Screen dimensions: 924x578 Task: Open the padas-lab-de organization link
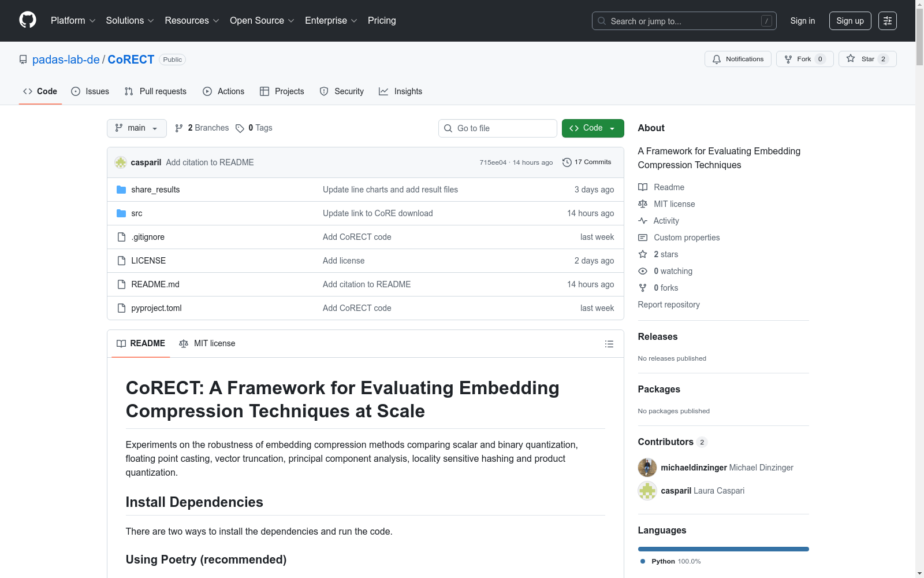(66, 60)
